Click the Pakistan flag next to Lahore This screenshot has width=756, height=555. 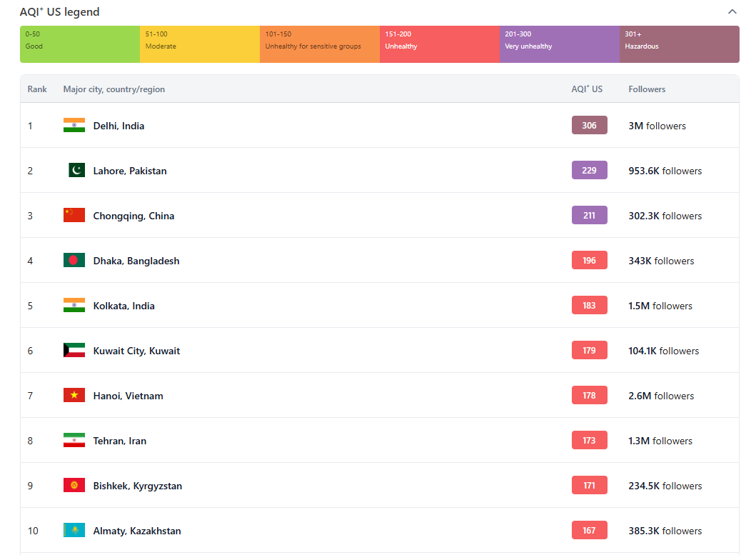pos(76,171)
